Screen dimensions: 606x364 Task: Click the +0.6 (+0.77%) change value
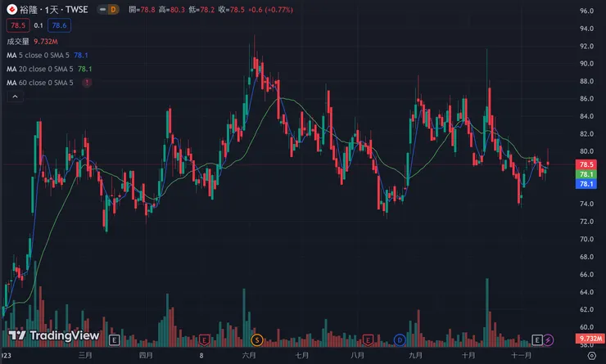coord(270,10)
